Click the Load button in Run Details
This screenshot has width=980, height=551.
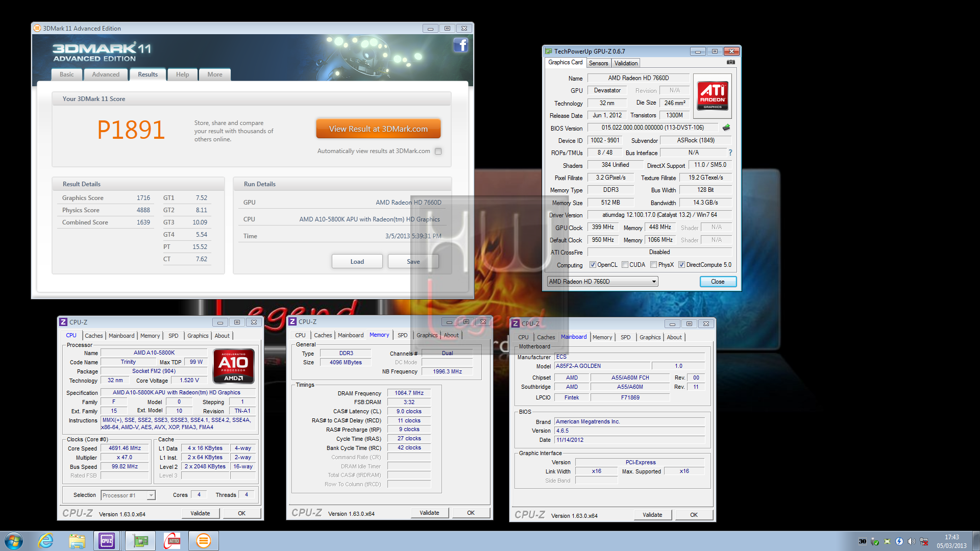357,262
